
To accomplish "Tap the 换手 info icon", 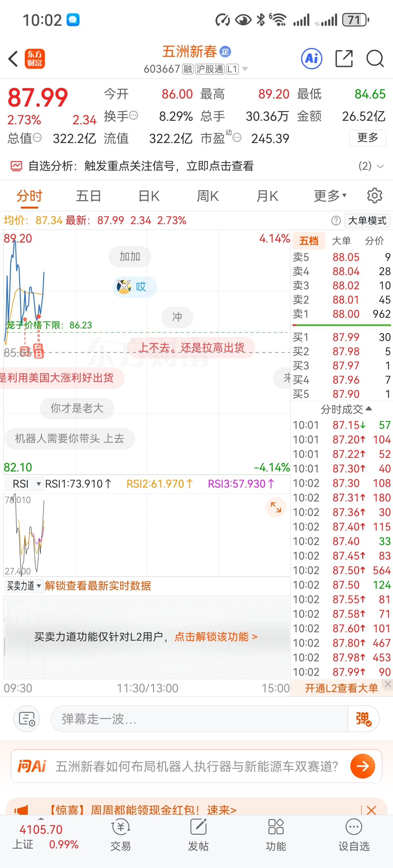I will 133,116.
